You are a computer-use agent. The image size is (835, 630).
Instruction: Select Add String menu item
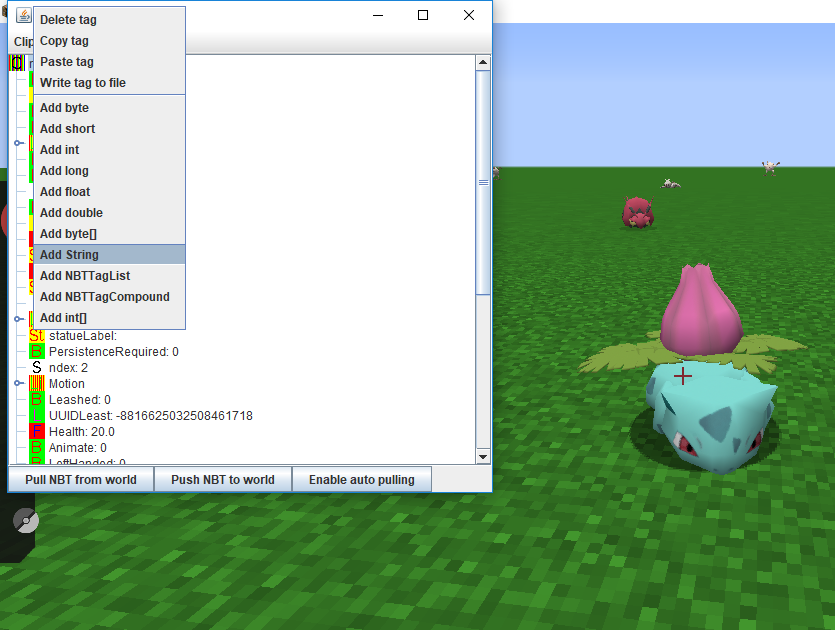(109, 255)
